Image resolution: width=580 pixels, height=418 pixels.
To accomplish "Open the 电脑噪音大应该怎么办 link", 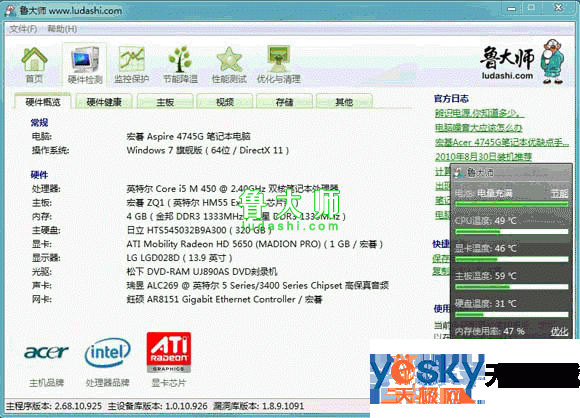I will (x=479, y=128).
